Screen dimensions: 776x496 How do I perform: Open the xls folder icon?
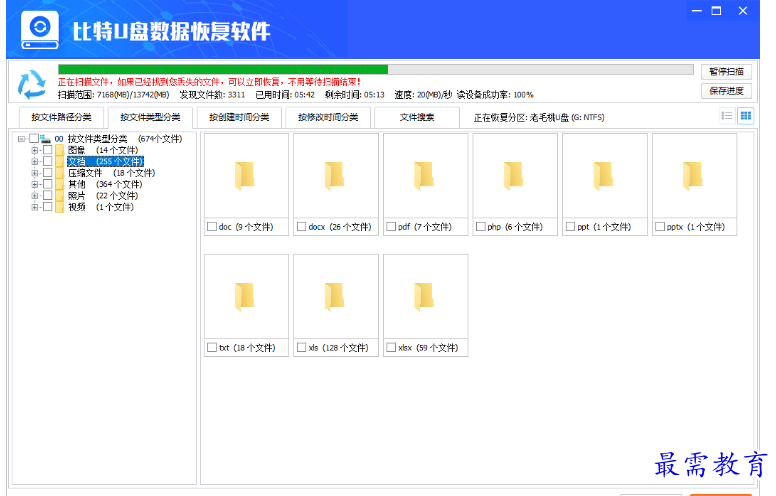coord(334,297)
